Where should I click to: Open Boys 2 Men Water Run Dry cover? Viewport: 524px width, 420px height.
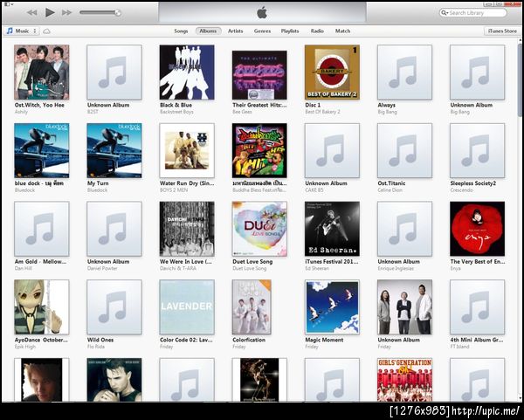(x=187, y=150)
